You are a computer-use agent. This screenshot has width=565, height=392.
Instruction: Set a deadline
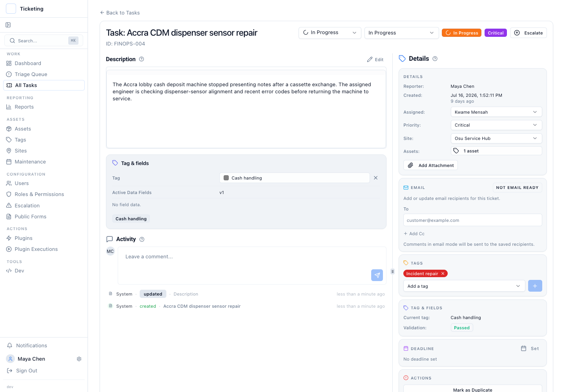(530, 348)
